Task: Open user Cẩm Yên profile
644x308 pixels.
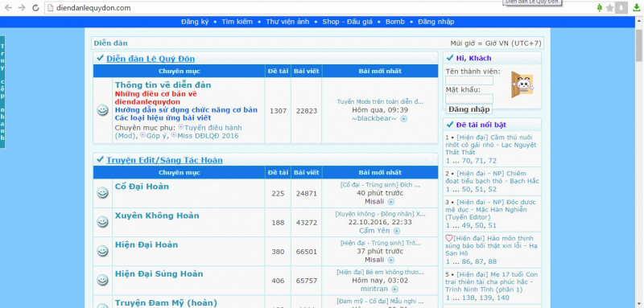Action: click(374, 231)
